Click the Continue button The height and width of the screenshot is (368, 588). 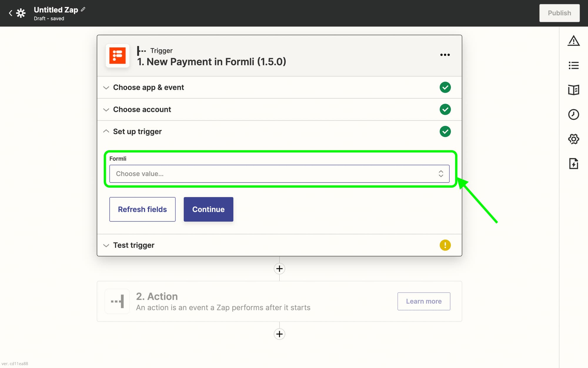click(208, 209)
